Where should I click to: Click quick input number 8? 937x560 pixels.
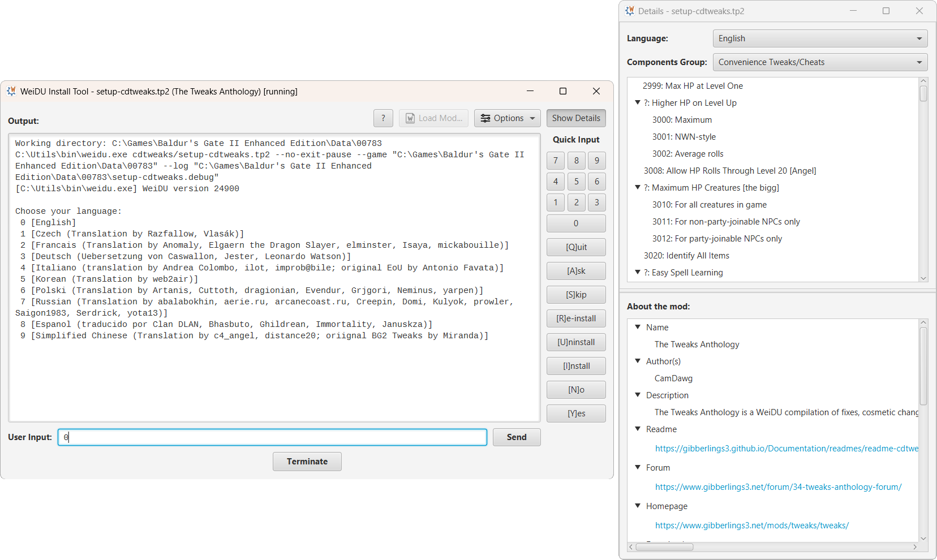click(x=576, y=161)
